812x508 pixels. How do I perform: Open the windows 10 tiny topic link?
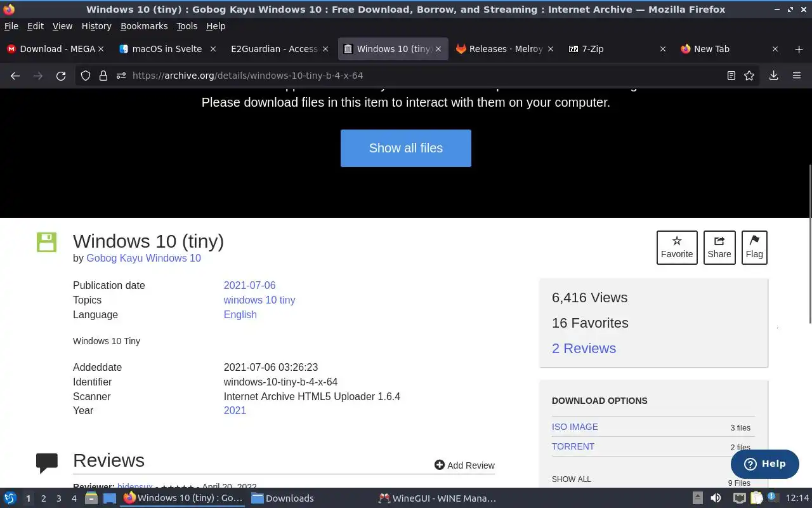[259, 300]
